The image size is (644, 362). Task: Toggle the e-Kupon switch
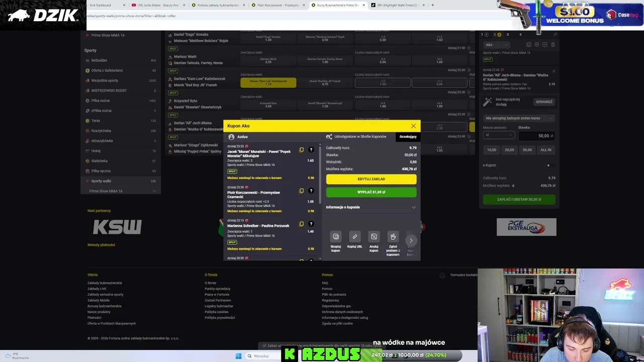coord(550,165)
